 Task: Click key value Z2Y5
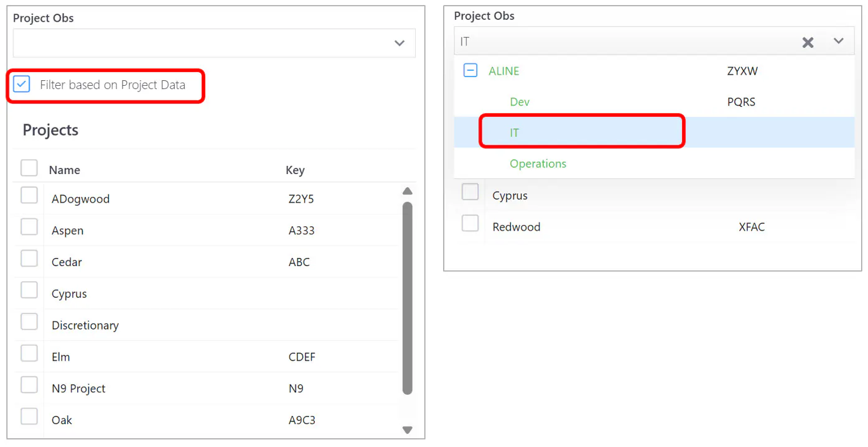coord(301,199)
